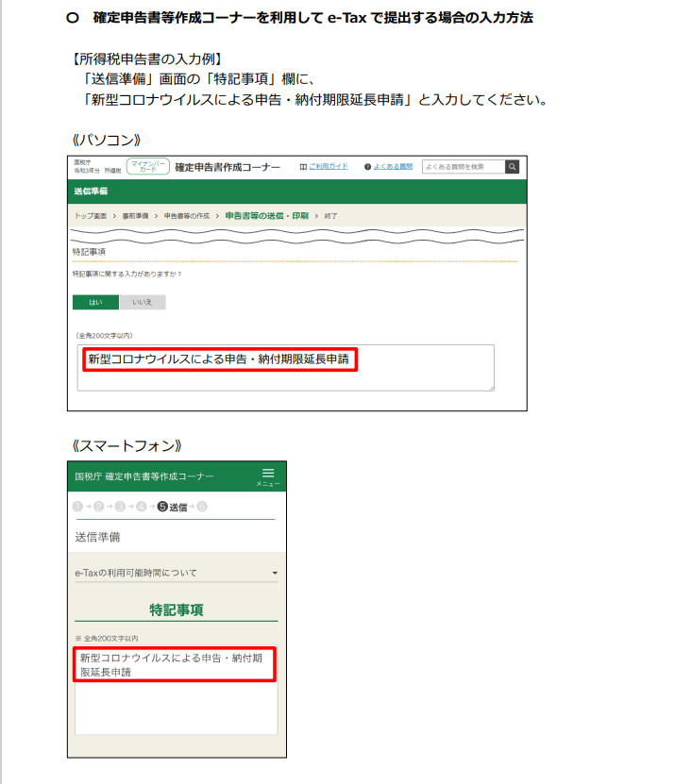This screenshot has width=675, height=784.
Task: Click the search magnifier icon in PC header
Action: [x=512, y=167]
